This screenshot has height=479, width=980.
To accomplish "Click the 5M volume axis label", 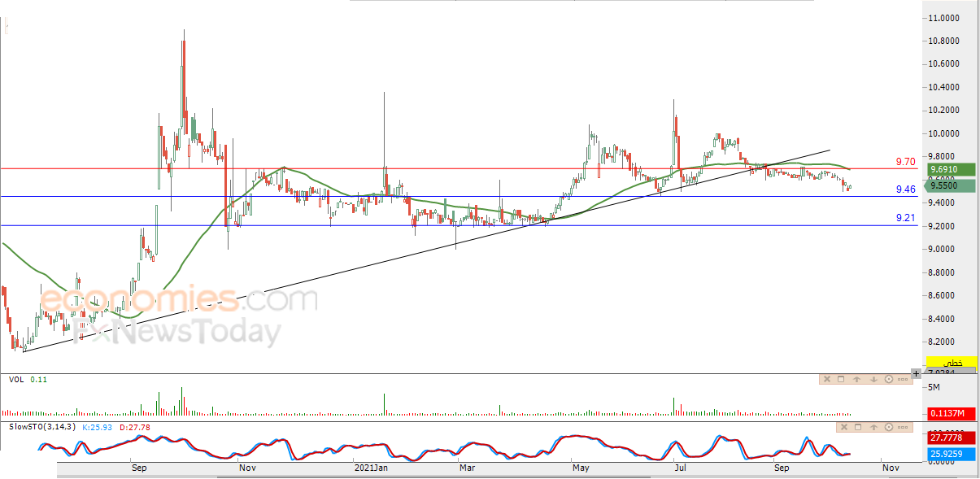I will click(x=934, y=387).
